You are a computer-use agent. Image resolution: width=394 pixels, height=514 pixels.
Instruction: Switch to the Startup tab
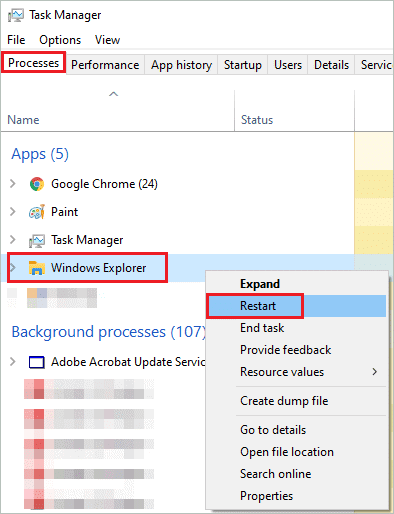pyautogui.click(x=243, y=65)
